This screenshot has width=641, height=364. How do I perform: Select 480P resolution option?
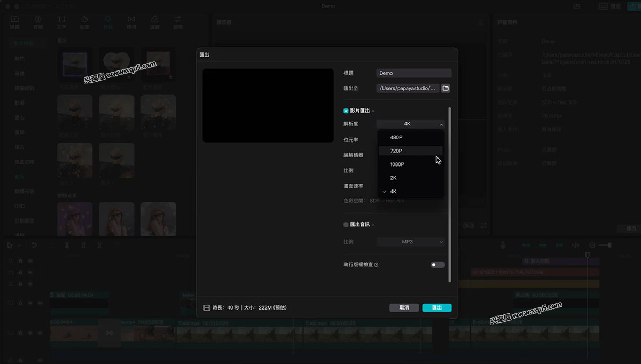point(410,137)
